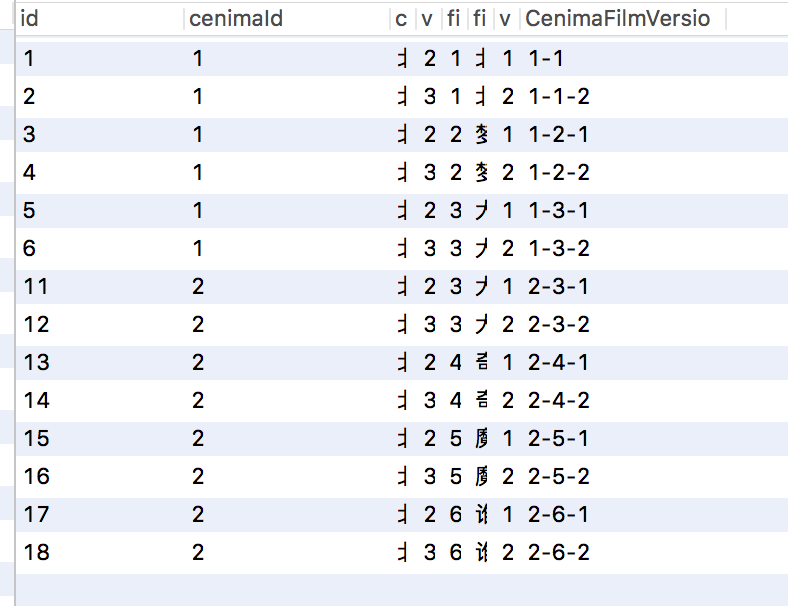Select the id cell showing 17
The image size is (788, 606).
pos(36,515)
